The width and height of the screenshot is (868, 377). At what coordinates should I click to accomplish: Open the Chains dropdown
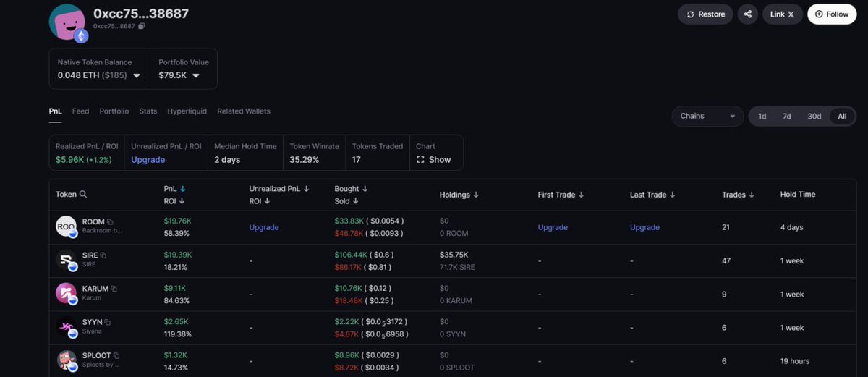tap(707, 117)
